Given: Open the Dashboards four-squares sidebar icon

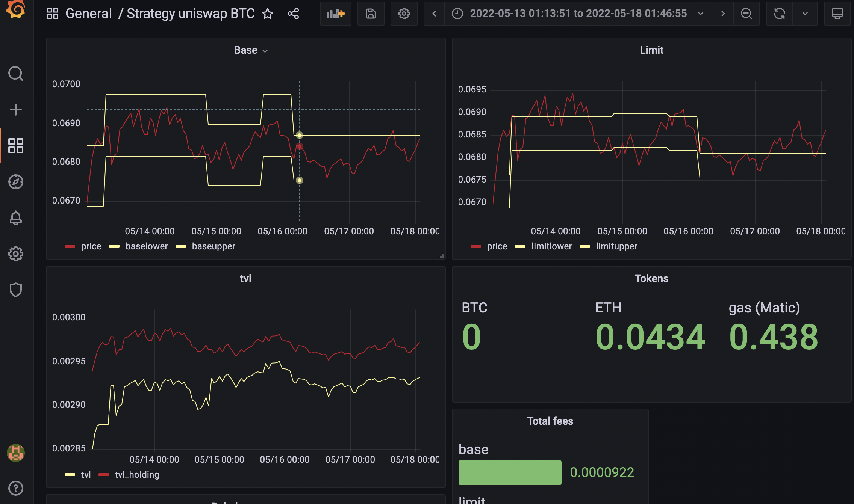Looking at the screenshot, I should pyautogui.click(x=16, y=146).
